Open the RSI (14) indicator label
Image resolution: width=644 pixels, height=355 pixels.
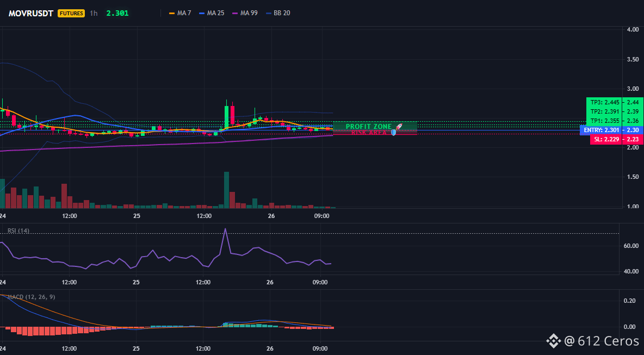18,231
